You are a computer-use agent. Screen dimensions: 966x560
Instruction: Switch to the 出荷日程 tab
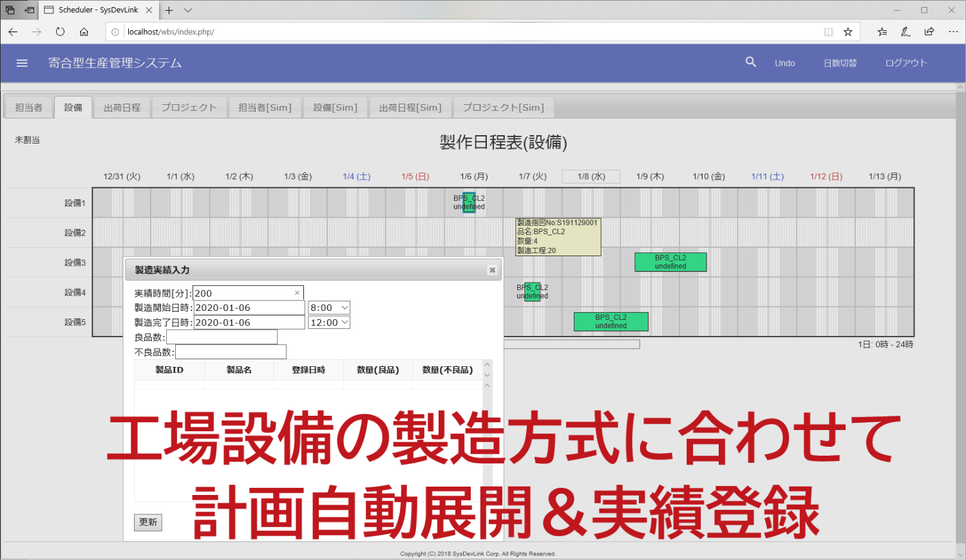point(122,107)
